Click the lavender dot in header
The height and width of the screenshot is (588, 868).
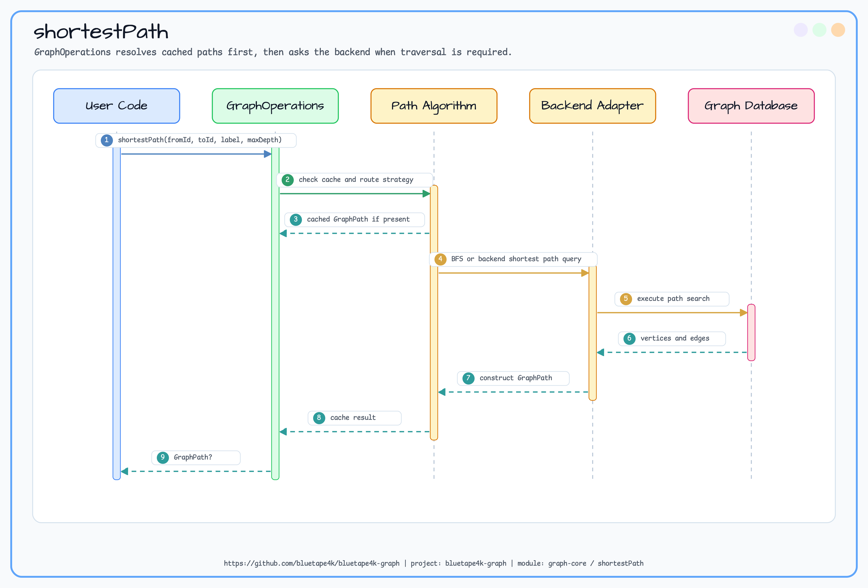[801, 30]
